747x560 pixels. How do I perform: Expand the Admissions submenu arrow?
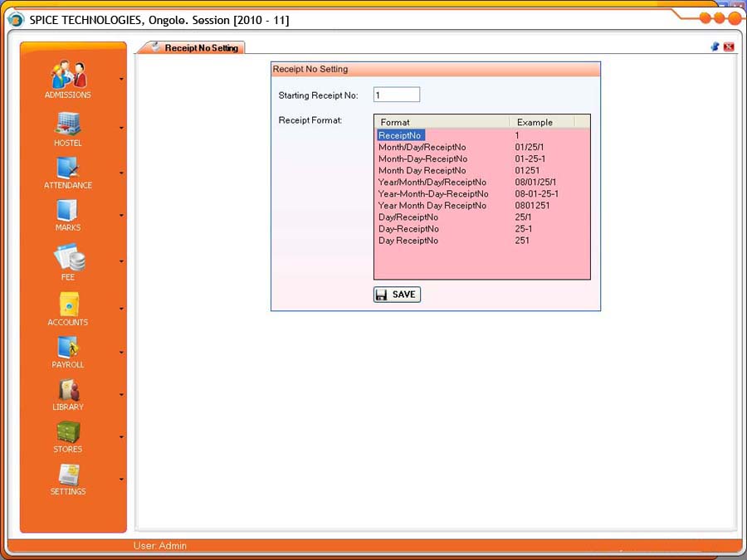[x=121, y=80]
